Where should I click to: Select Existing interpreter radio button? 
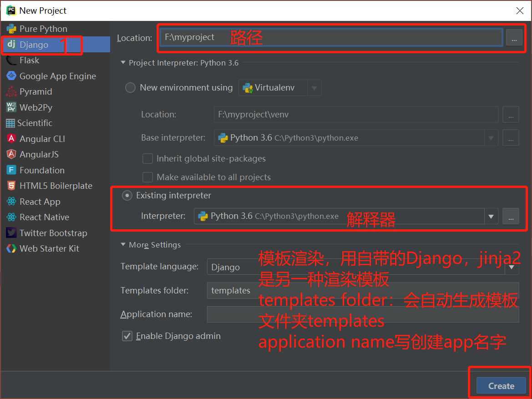(x=127, y=196)
